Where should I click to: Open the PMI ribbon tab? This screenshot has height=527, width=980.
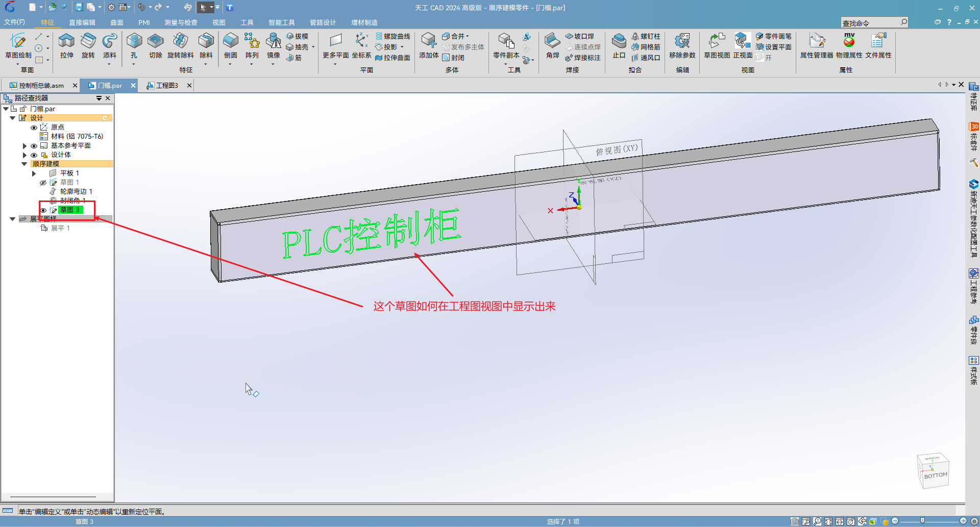tap(144, 22)
